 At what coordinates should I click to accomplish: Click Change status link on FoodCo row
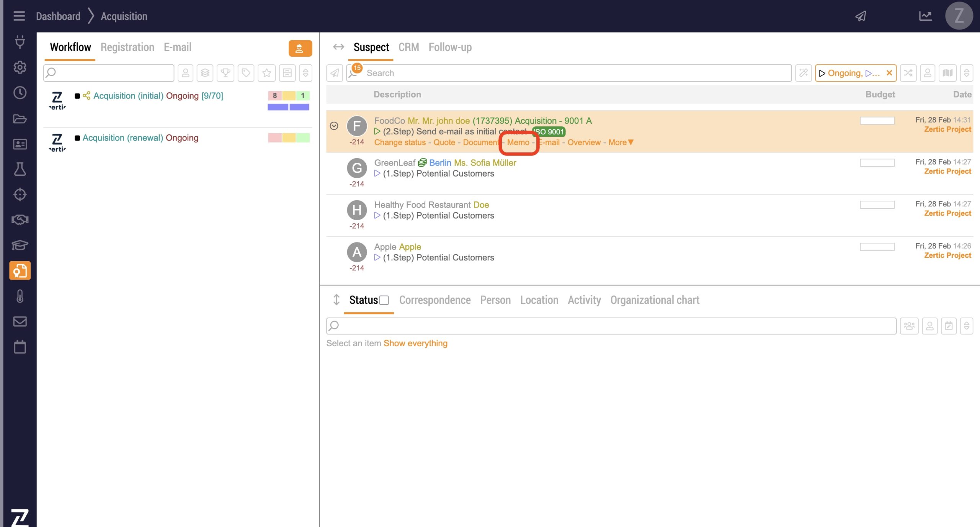[400, 142]
